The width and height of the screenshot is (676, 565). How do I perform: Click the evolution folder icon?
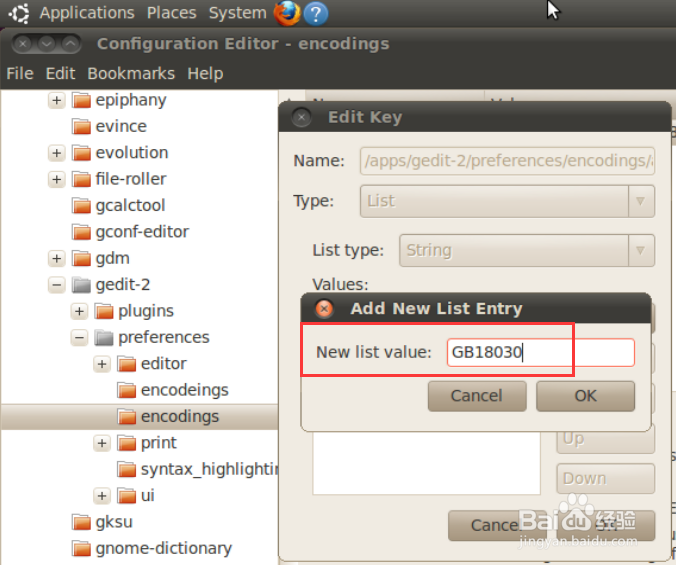[81, 153]
